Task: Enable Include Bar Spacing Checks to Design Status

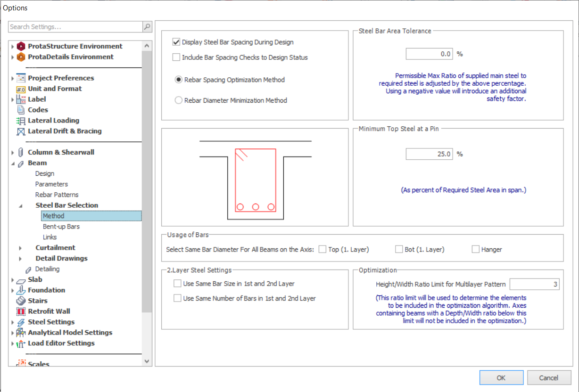Action: [x=176, y=57]
